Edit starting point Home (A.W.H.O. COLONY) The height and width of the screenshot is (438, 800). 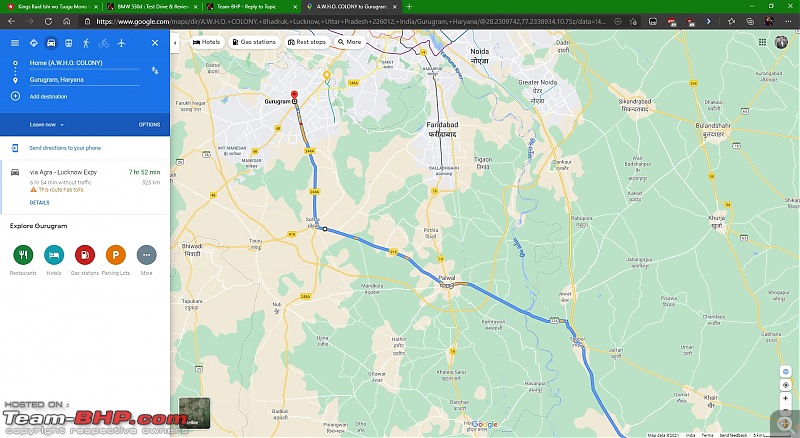(x=84, y=63)
